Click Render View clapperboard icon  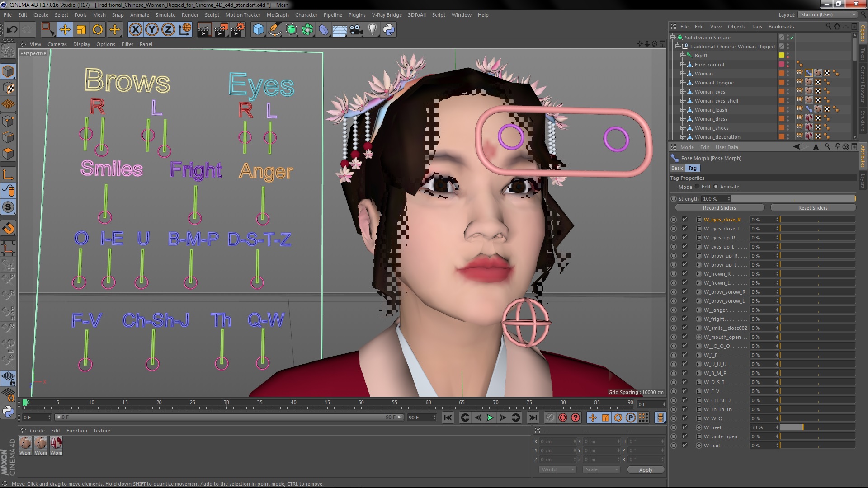pyautogui.click(x=204, y=30)
